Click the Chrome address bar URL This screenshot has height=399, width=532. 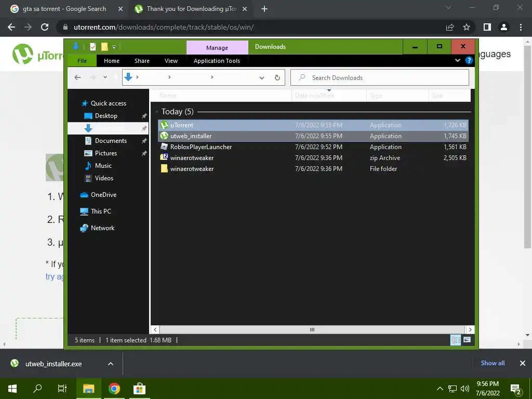tap(164, 27)
